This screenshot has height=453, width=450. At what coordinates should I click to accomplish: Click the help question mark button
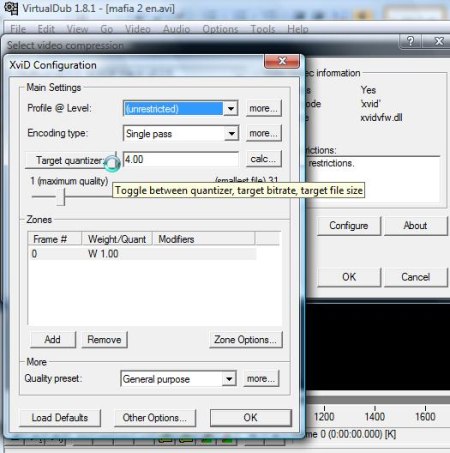click(411, 41)
